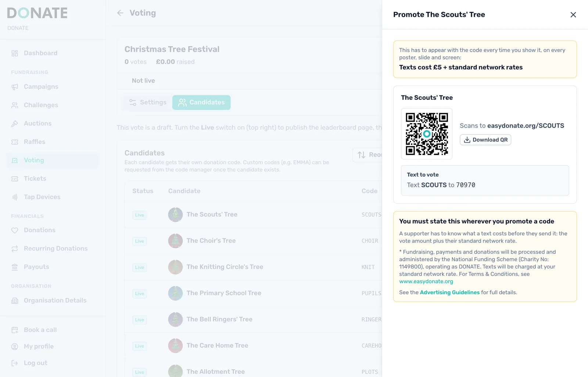
Task: Switch to the Settings tab
Action: (147, 102)
